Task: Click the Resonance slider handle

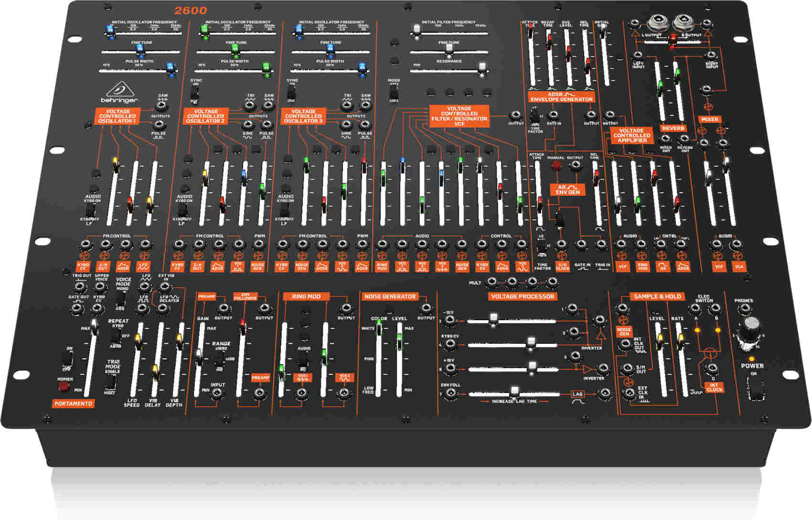Action: coord(482,68)
